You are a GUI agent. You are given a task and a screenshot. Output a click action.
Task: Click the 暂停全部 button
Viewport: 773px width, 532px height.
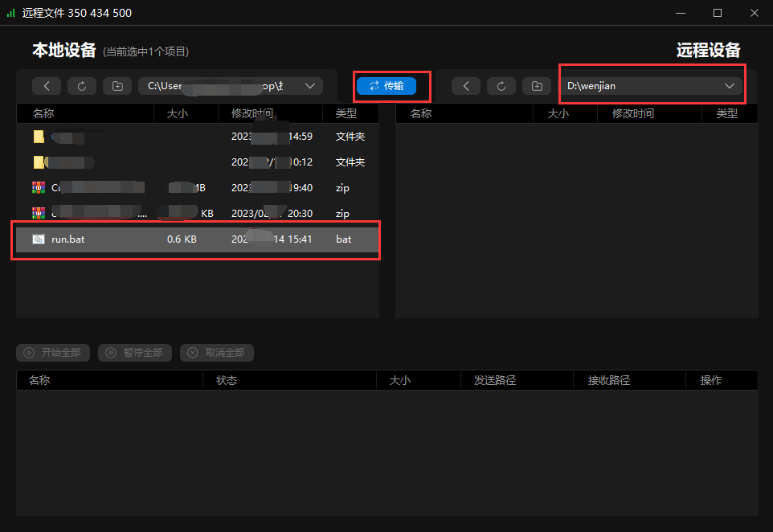point(134,353)
